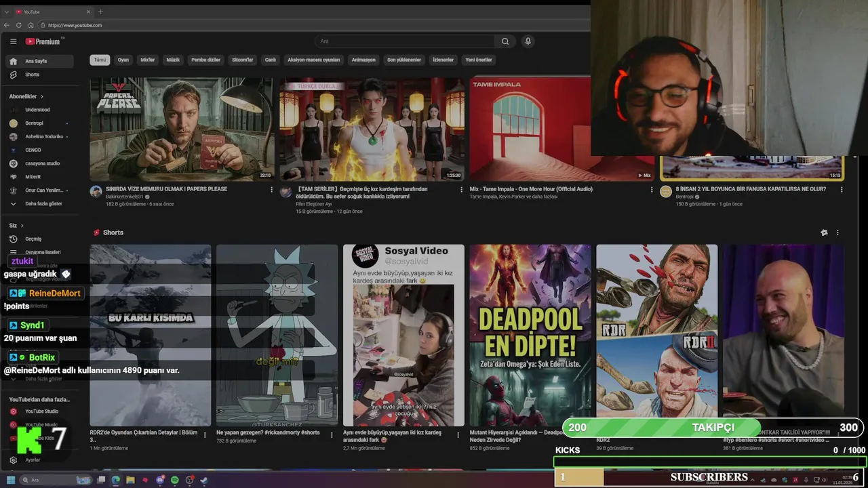
Task: Click the browser back arrow
Action: [x=7, y=25]
